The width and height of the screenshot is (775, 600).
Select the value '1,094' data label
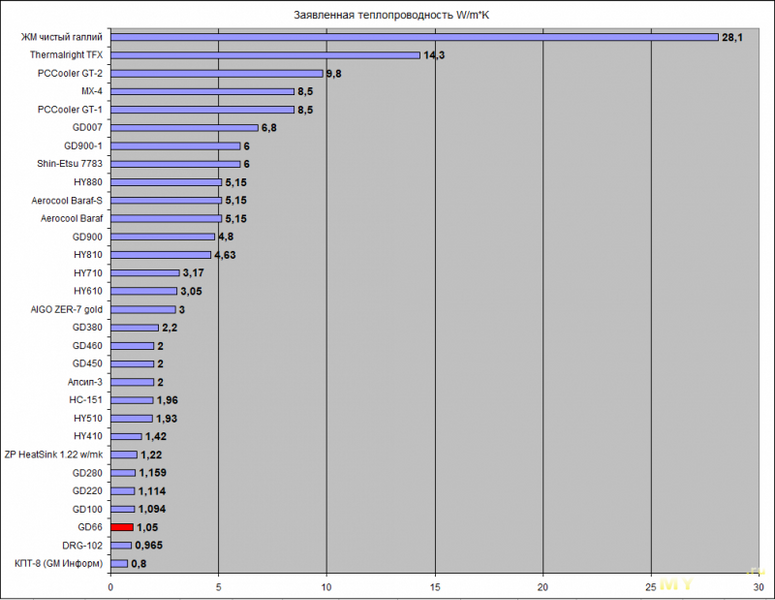pos(152,509)
